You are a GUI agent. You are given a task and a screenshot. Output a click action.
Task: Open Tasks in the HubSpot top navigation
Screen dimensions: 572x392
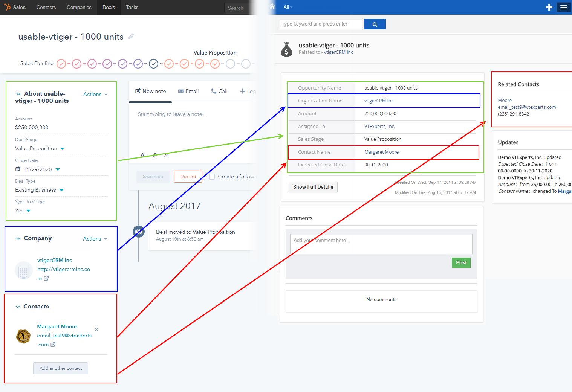(132, 7)
